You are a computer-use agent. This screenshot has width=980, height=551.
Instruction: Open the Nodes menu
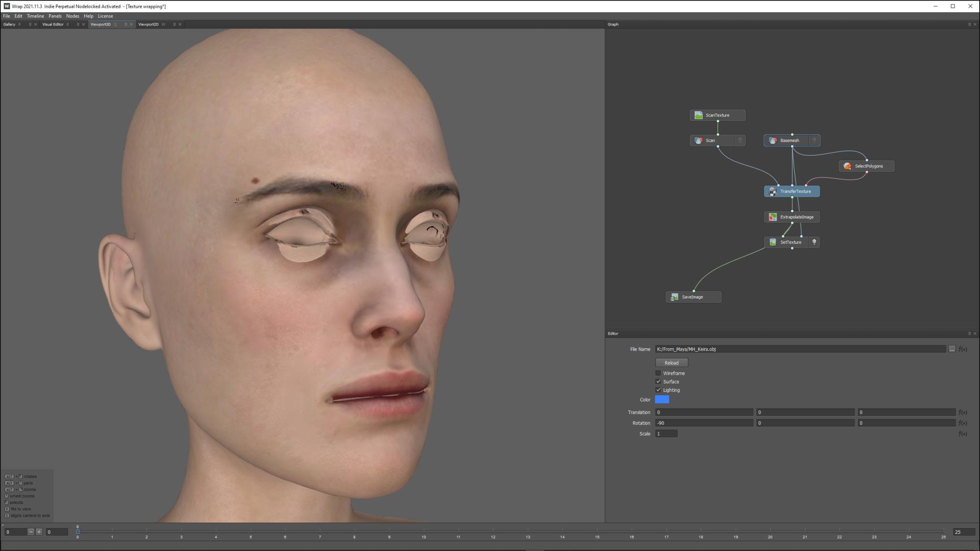(x=73, y=16)
